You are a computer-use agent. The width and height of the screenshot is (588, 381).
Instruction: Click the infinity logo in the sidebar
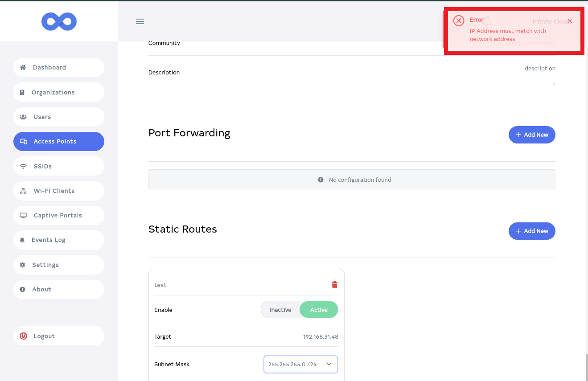[x=59, y=21]
